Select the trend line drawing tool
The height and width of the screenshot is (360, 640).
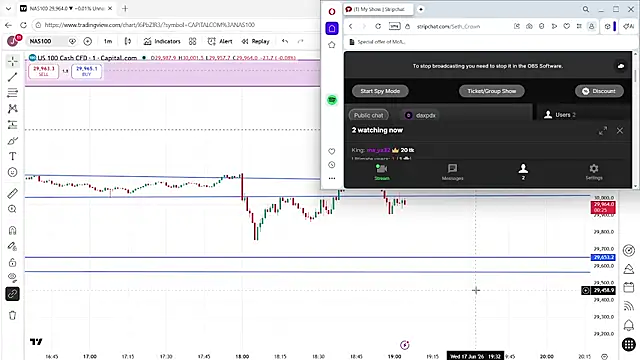13,77
